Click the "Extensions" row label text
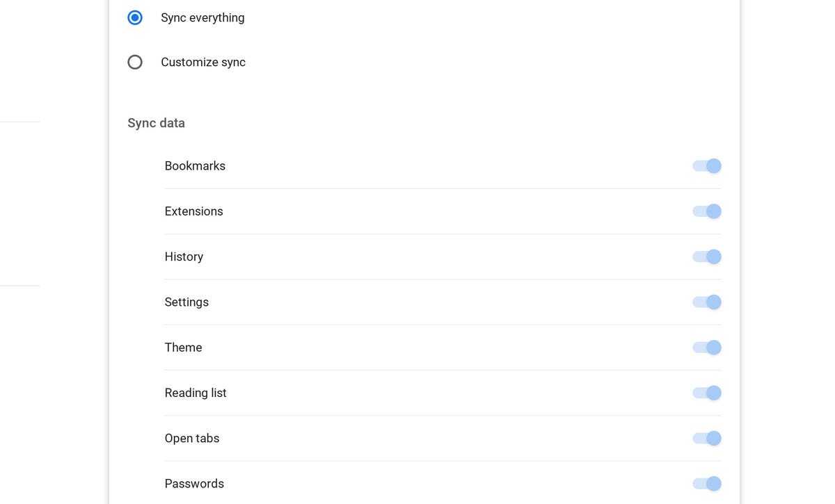The height and width of the screenshot is (504, 835). point(193,211)
